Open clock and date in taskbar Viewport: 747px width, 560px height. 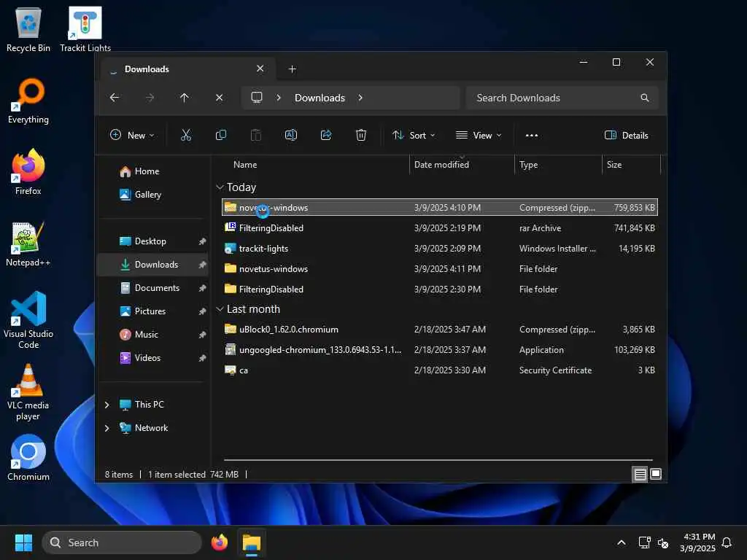point(697,542)
